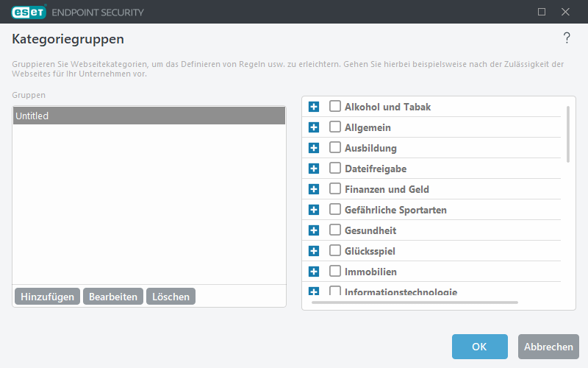Click the vertical scrollbar in category list
The width and height of the screenshot is (588, 368).
[567, 134]
